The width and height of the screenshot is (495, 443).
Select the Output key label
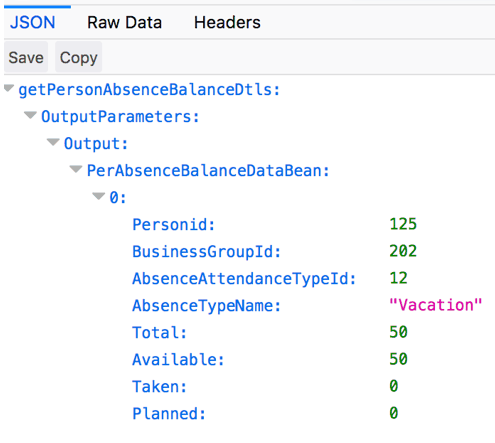96,144
